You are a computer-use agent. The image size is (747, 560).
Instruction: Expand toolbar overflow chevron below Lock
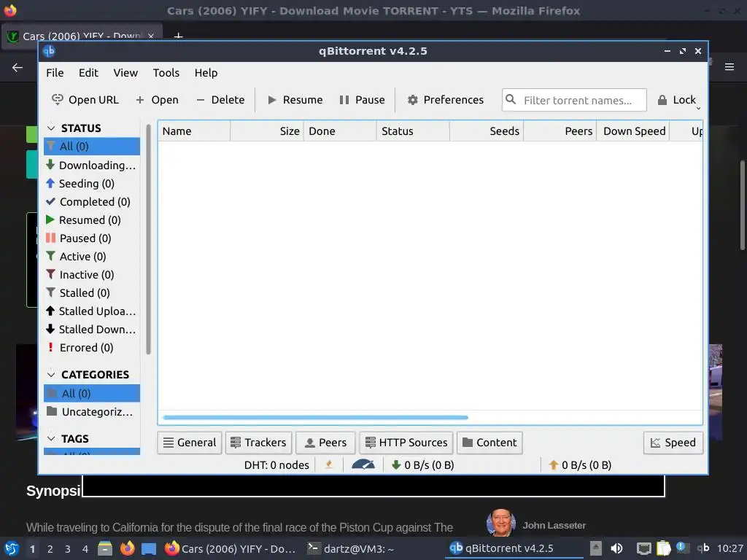(698, 109)
